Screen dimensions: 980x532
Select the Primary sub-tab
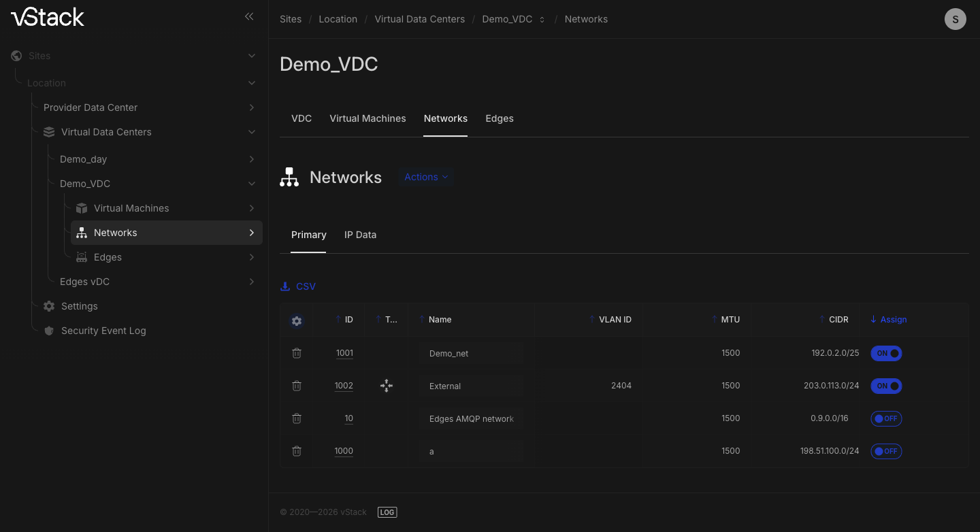coord(309,235)
